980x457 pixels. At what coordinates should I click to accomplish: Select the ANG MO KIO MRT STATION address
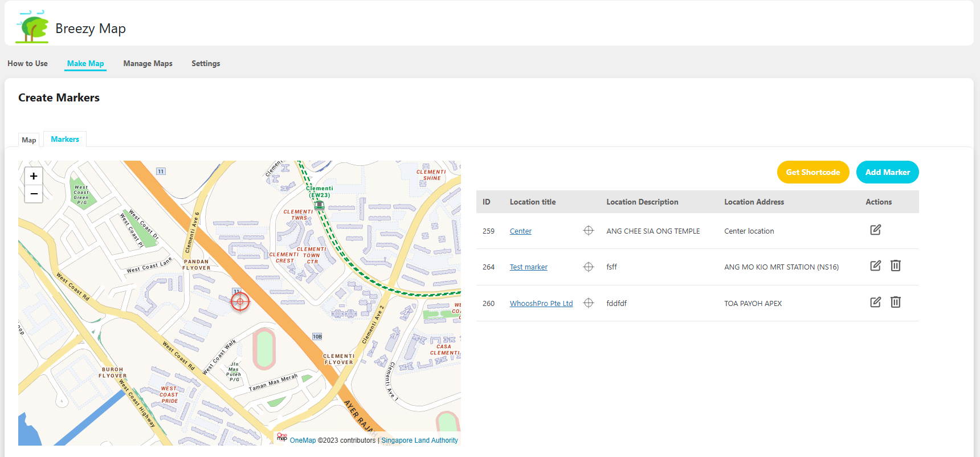781,267
